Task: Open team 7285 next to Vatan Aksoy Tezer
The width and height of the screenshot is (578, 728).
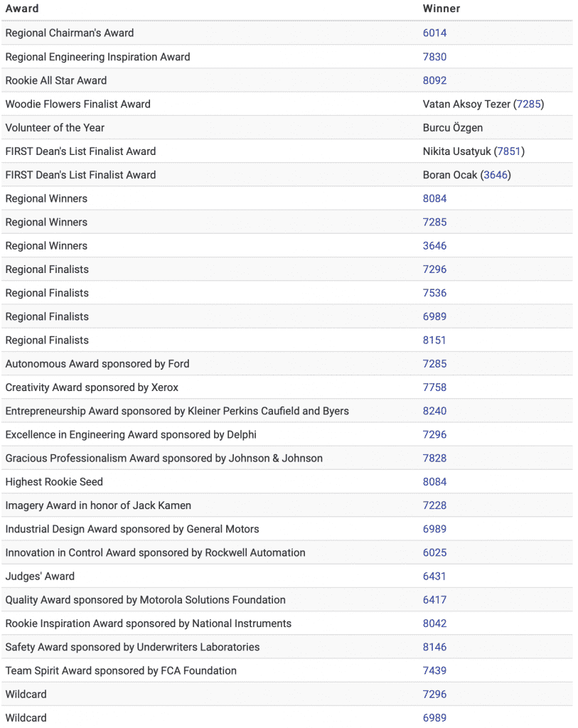Action: [528, 104]
